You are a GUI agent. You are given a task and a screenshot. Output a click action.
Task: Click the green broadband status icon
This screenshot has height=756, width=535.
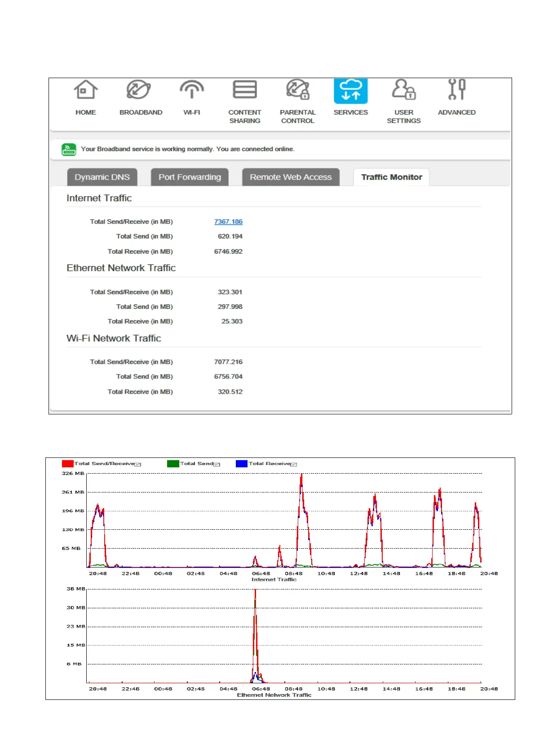(69, 149)
